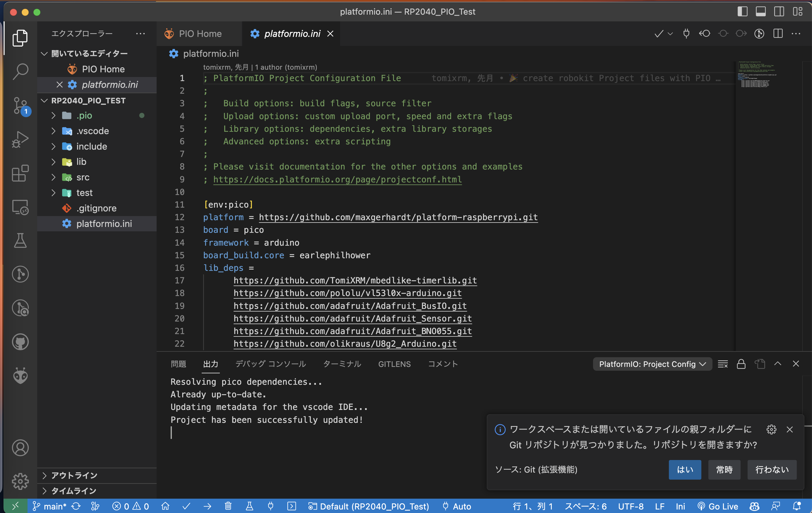Switch to the PIO Home editor tab
Viewport: 812px width, 513px height.
click(x=199, y=34)
